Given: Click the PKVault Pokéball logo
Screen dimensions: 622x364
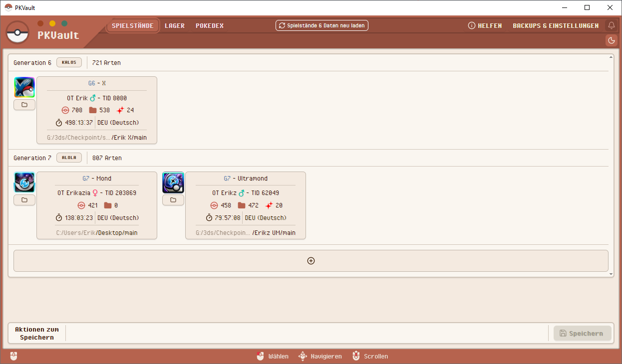Looking at the screenshot, I should click(x=17, y=32).
